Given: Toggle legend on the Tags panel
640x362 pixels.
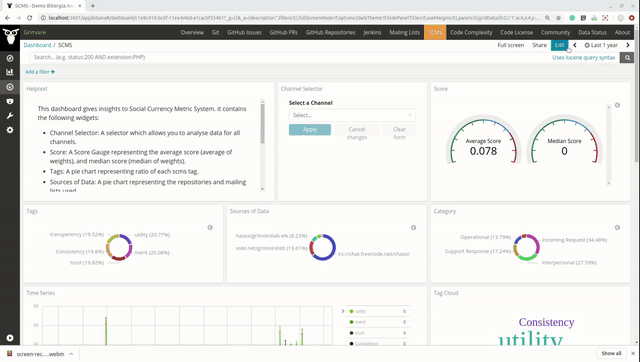Looking at the screenshot, I should pos(210,227).
